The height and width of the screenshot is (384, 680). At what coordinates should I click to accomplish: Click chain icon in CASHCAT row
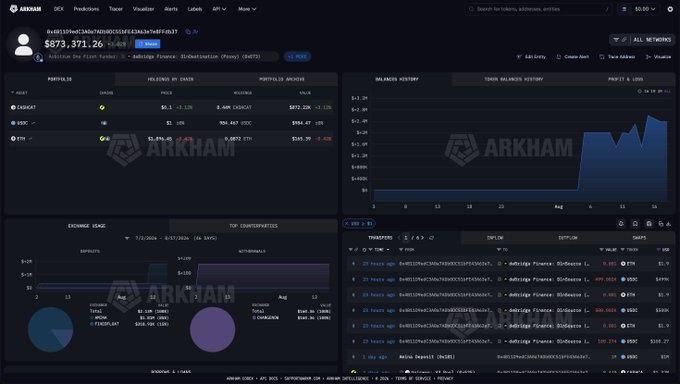102,107
